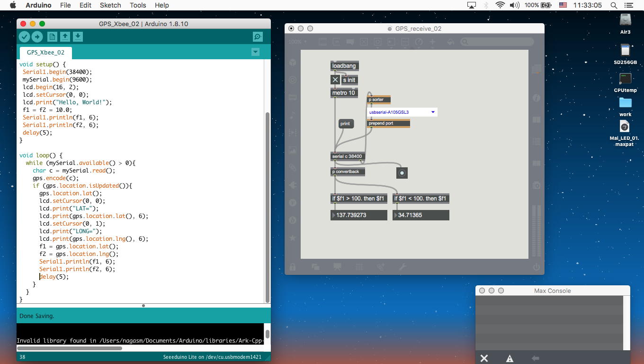Upload the sketch with the arrow button
The width and height of the screenshot is (644, 364).
[37, 37]
